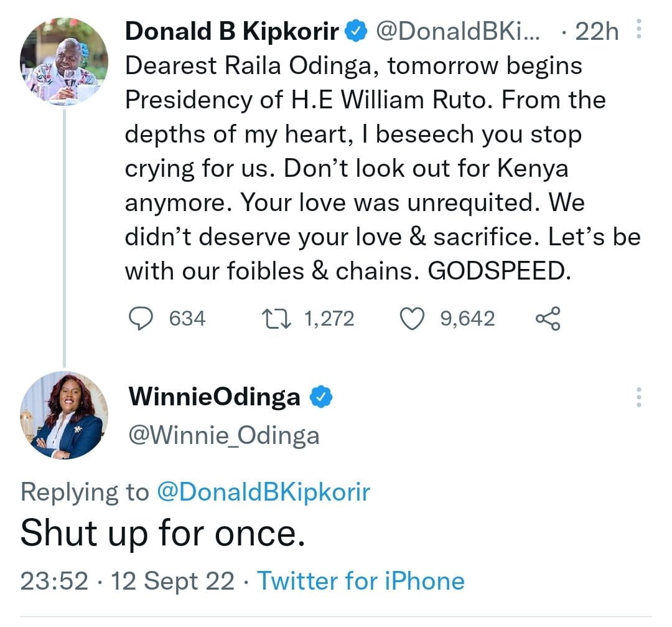
Task: Click the @Winnie_Odinga handle
Action: point(223,435)
